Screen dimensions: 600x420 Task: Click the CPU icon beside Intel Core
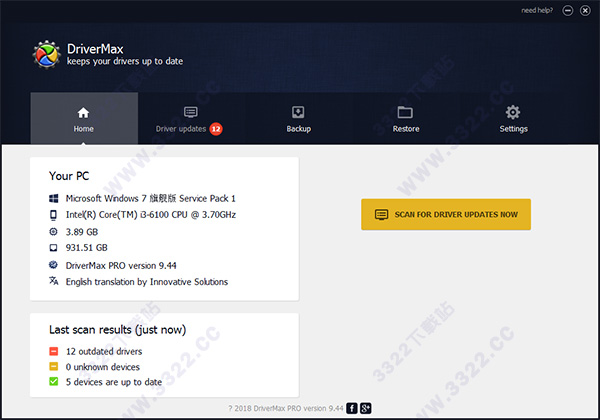[x=54, y=215]
